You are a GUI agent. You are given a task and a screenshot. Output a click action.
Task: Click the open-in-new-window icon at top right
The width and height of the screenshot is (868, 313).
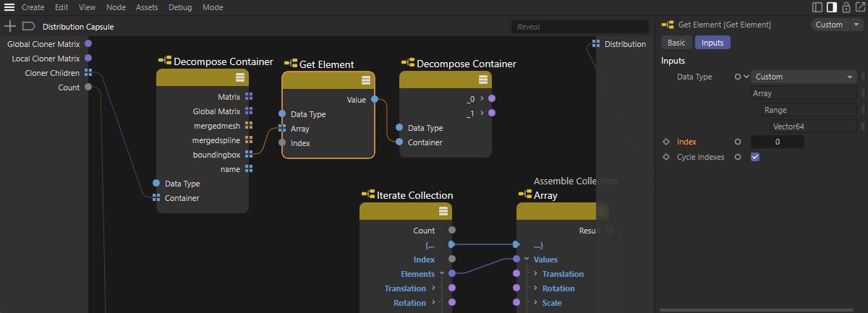(859, 7)
